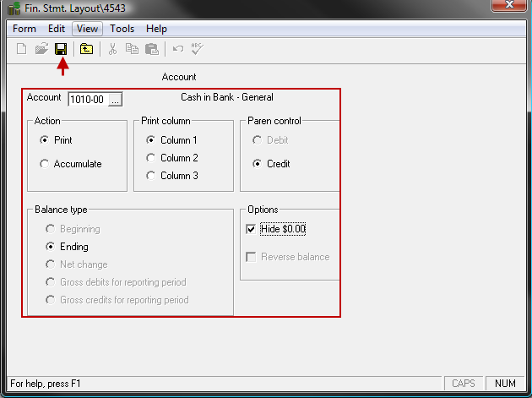Uncheck the Hide $0.00 checkbox
Image resolution: width=532 pixels, height=398 pixels.
[251, 229]
